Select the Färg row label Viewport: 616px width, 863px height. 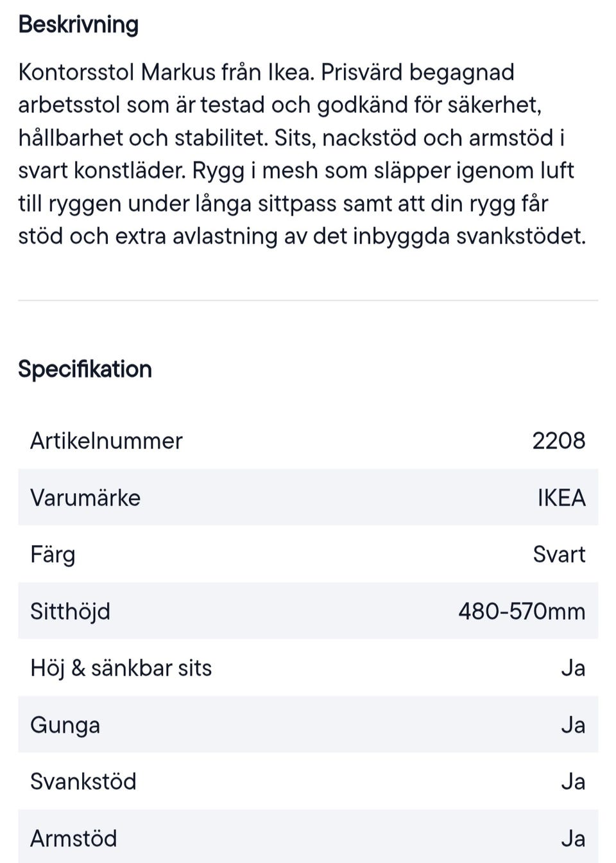click(x=53, y=555)
